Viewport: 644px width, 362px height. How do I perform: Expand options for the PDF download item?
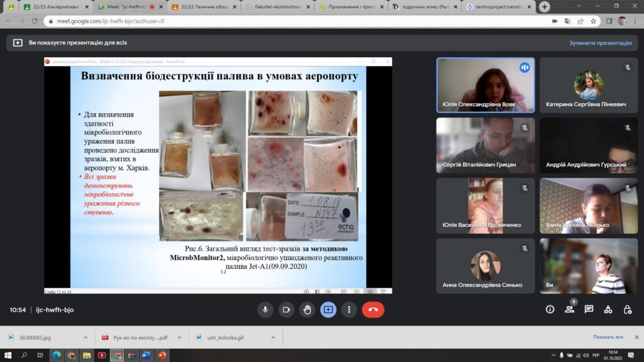pyautogui.click(x=179, y=337)
